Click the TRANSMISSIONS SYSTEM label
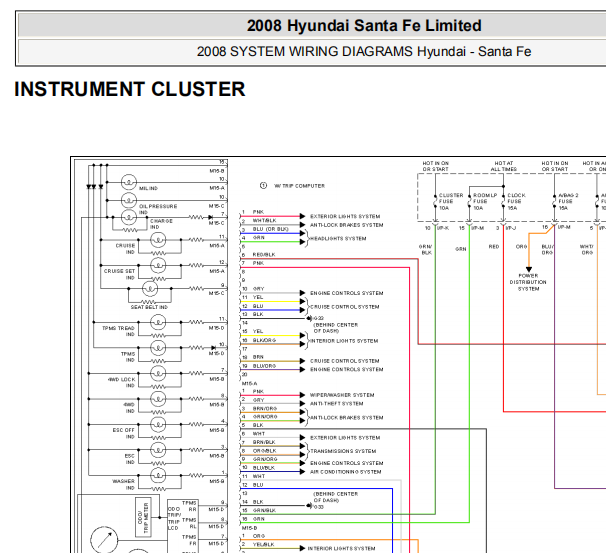Image resolution: width=606 pixels, height=553 pixels. tap(343, 451)
